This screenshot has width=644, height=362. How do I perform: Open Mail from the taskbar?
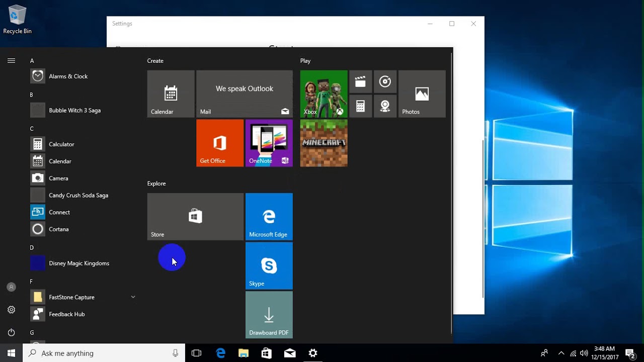pyautogui.click(x=290, y=353)
